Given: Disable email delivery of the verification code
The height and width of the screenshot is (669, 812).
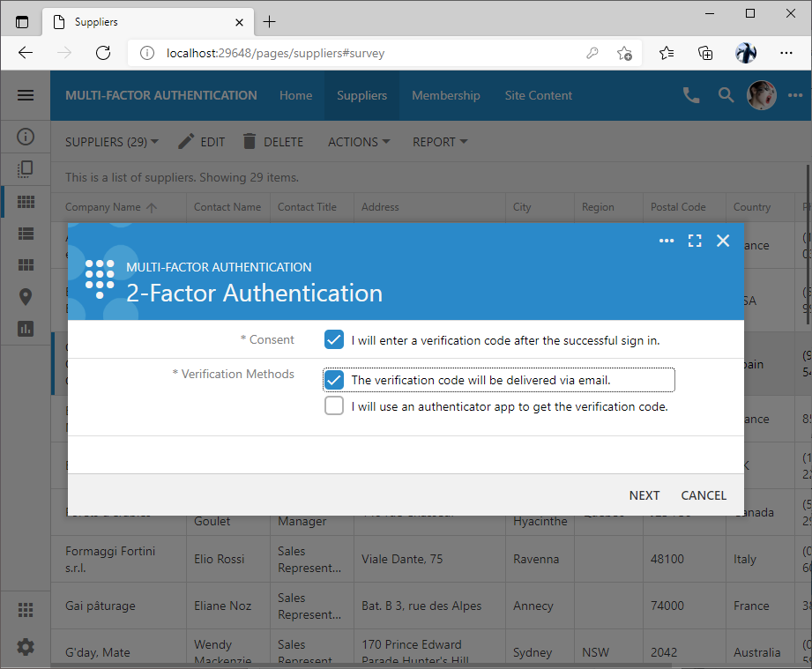Looking at the screenshot, I should [332, 379].
